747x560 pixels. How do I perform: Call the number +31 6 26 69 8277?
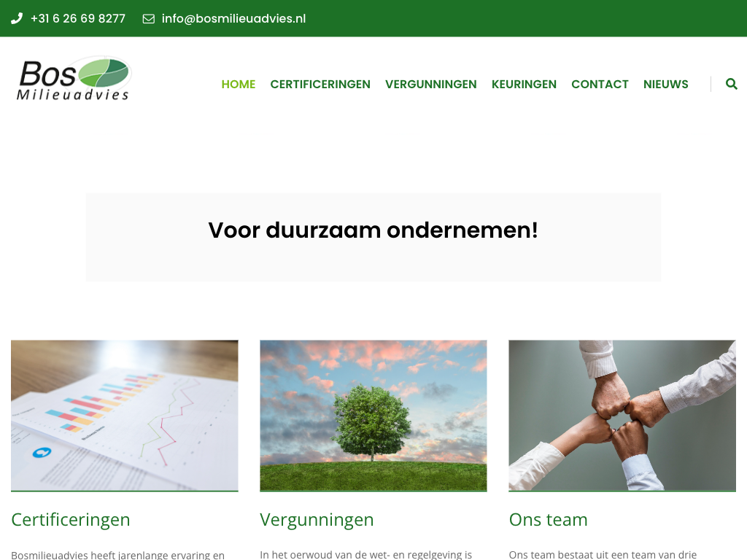click(77, 18)
